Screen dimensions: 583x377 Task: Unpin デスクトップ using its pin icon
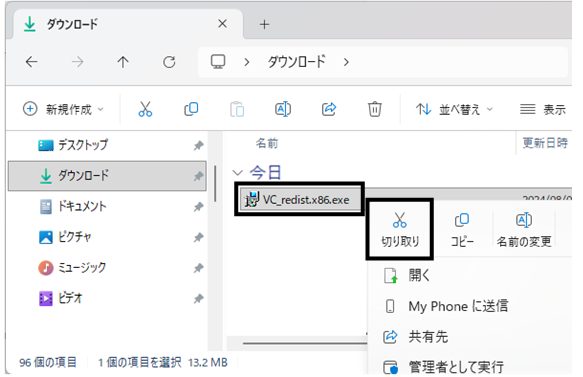pos(199,145)
